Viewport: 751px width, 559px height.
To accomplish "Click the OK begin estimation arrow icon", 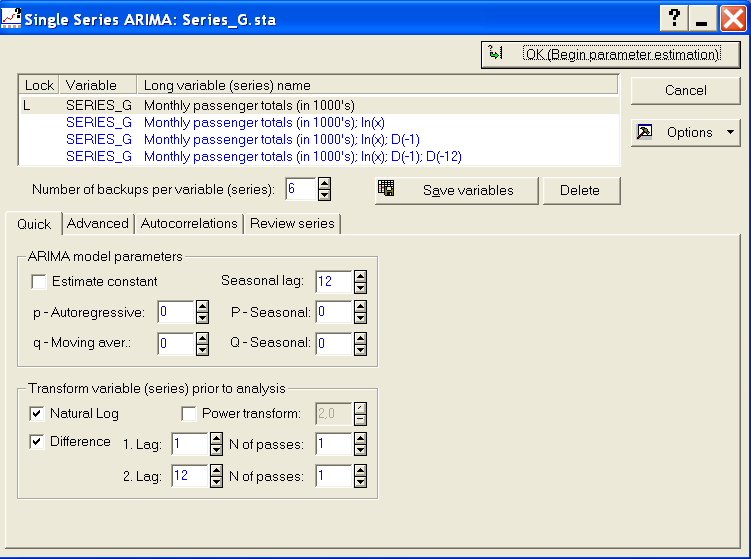I will coord(495,52).
